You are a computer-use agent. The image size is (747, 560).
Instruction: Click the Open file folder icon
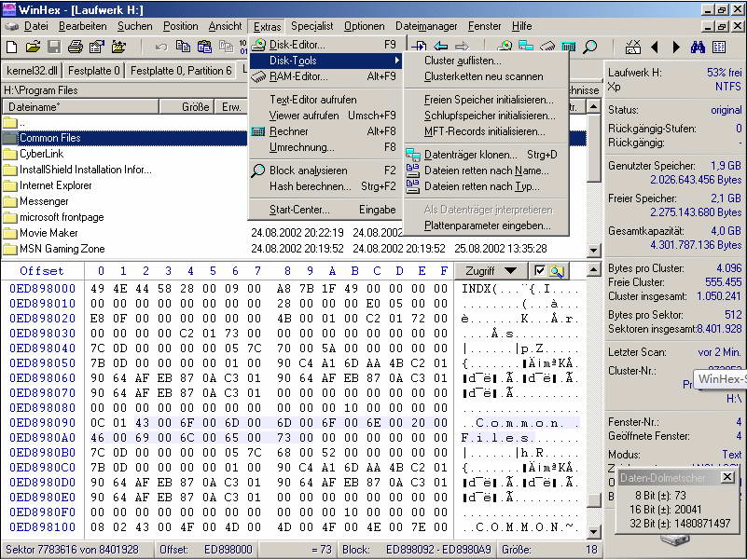(33, 47)
